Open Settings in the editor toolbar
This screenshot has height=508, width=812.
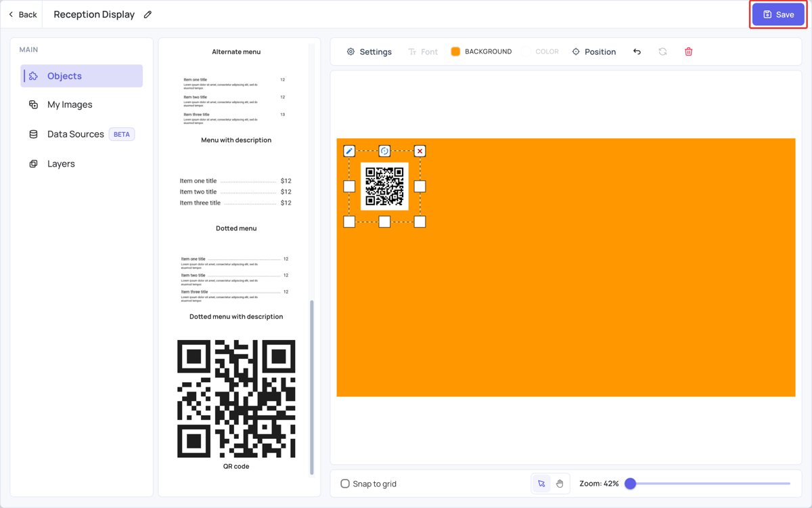click(369, 51)
